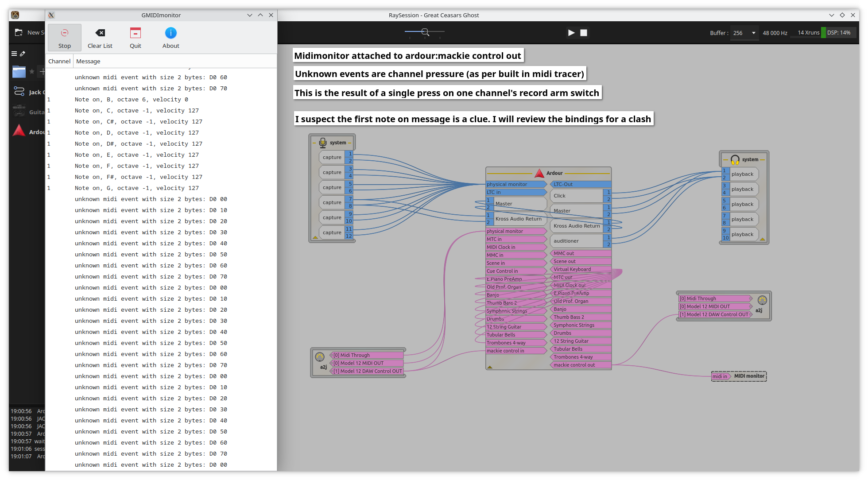The width and height of the screenshot is (868, 480).
Task: Click the 14 Xruns counter button
Action: tap(808, 33)
